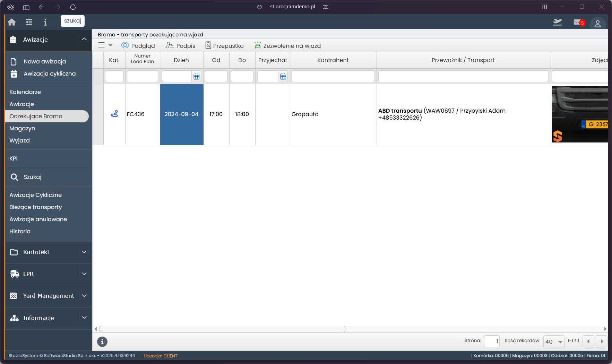This screenshot has height=364, width=612.
Task: Expand the Yard Management section
Action: [x=84, y=296]
